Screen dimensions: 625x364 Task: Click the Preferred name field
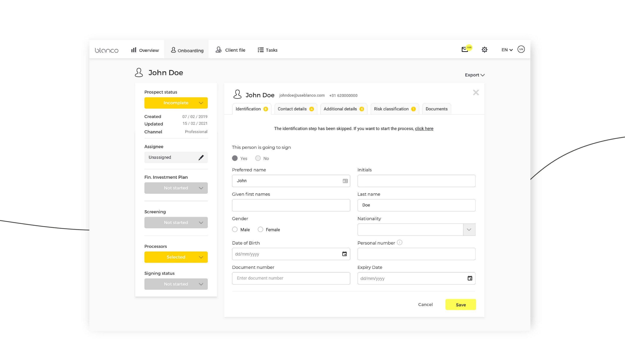[291, 181]
